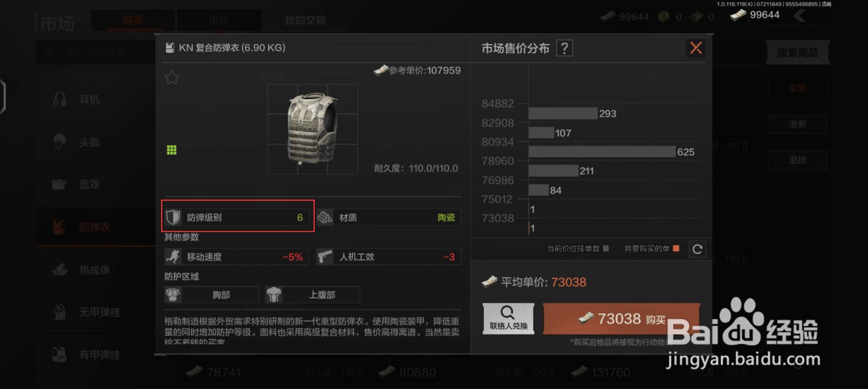
Task: Buy the vest for 73038
Action: [622, 318]
